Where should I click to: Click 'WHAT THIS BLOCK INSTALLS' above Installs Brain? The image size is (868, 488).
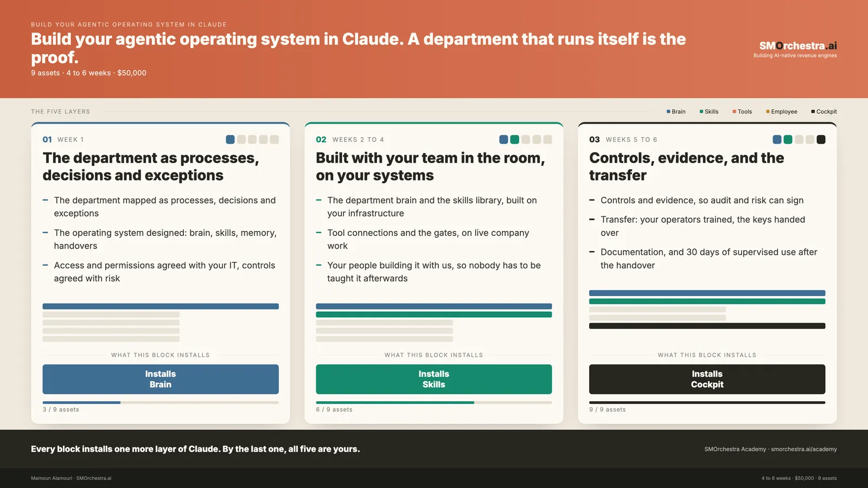161,355
